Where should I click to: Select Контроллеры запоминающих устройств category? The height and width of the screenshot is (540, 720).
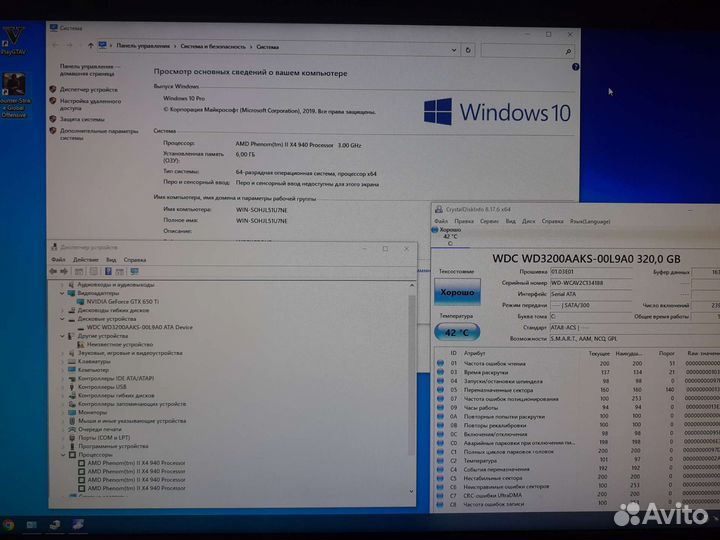coord(132,404)
